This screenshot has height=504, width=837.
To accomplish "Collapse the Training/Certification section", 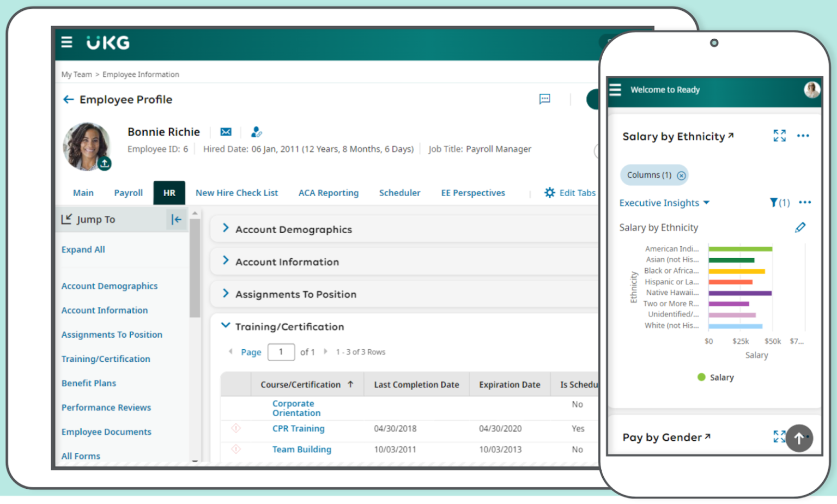I will [x=226, y=325].
